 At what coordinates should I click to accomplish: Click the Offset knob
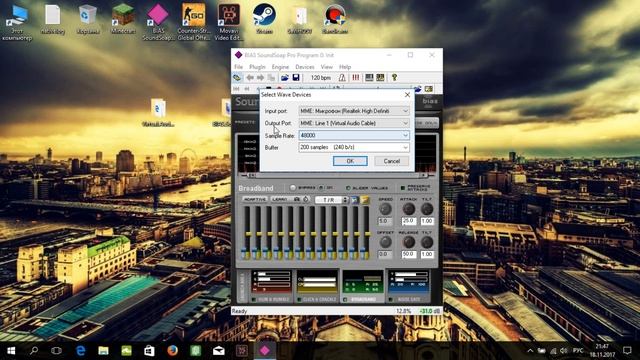pyautogui.click(x=385, y=242)
